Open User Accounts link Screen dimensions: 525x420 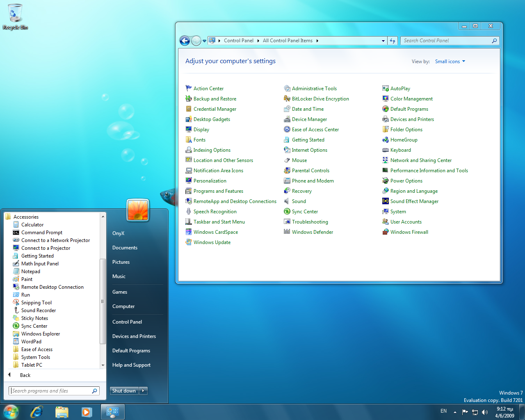point(406,221)
